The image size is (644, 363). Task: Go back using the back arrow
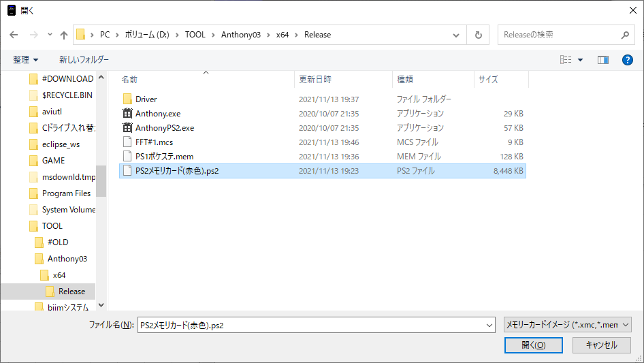14,35
